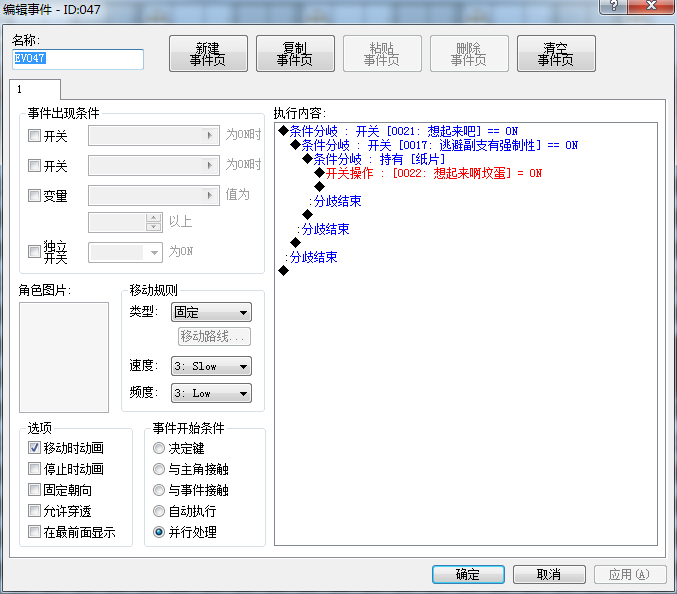This screenshot has width=677, height=594.
Task: Select the first 分歧结束 line
Action: pos(335,201)
